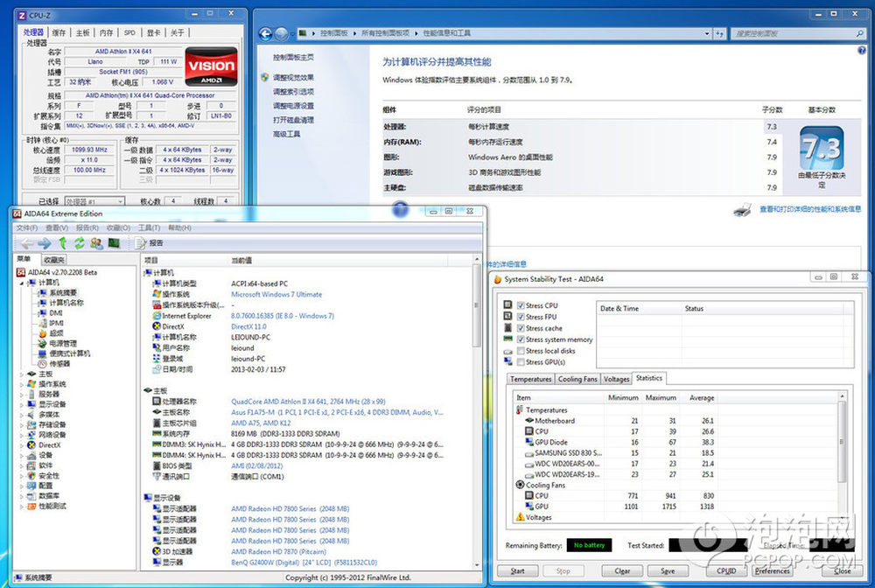875x588 pixels.
Task: Open the address bar history dropdown arrow
Action: (x=706, y=33)
